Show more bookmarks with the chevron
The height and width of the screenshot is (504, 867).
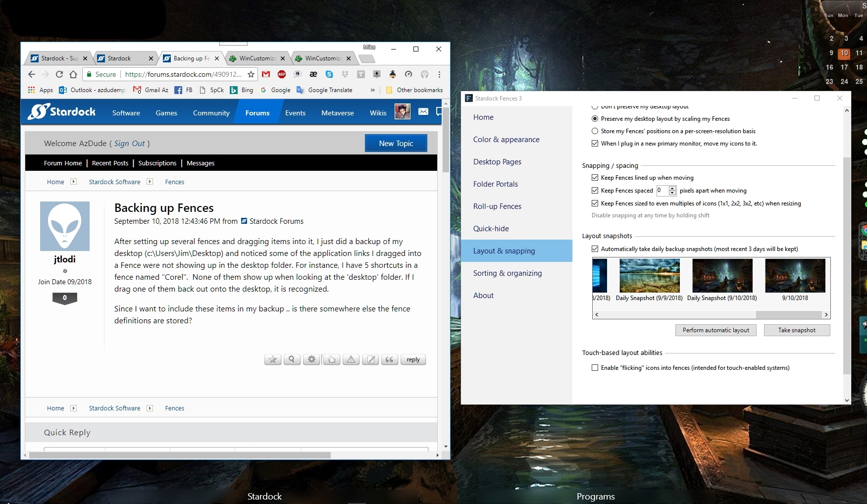(x=372, y=90)
